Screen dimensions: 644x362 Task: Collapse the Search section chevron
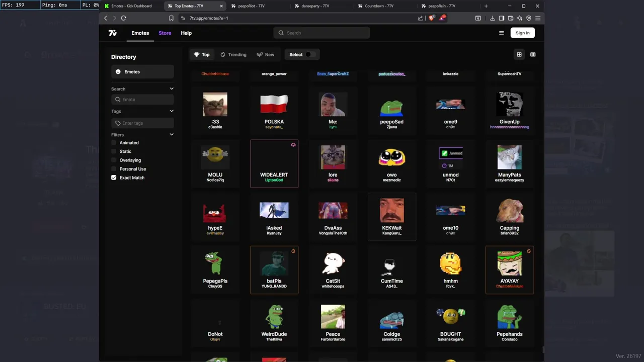[x=172, y=89]
